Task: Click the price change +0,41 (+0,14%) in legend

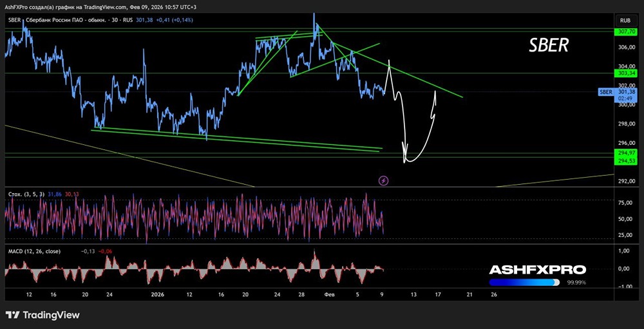Action: [x=176, y=20]
